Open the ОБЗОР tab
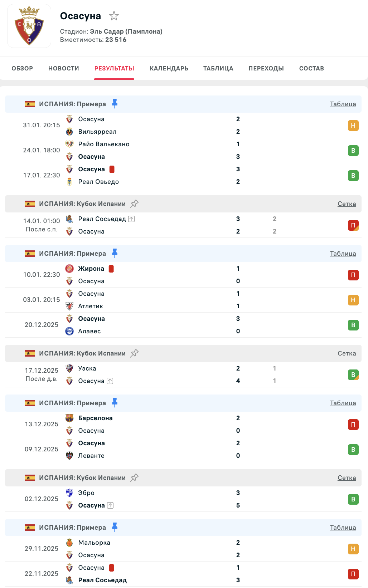The height and width of the screenshot is (588, 368). tap(22, 68)
